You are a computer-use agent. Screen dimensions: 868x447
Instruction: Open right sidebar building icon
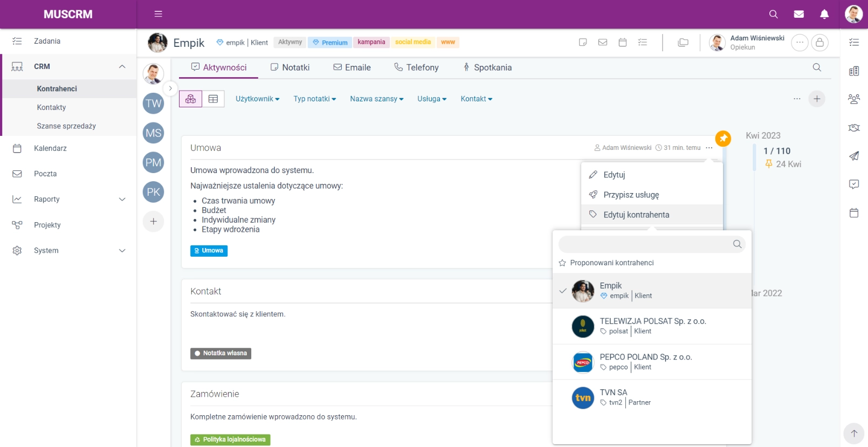pos(854,71)
